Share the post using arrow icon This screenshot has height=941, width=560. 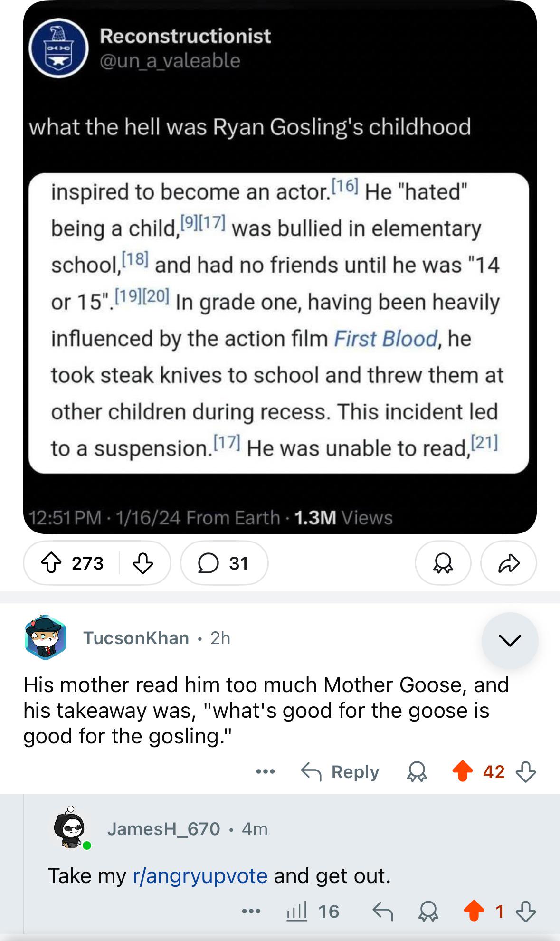click(x=509, y=563)
